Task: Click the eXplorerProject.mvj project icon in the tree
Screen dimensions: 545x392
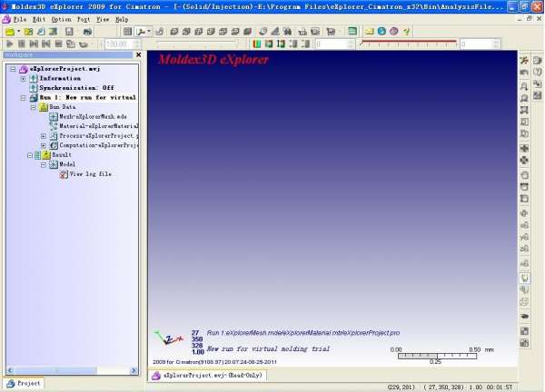Action: pyautogui.click(x=24, y=69)
